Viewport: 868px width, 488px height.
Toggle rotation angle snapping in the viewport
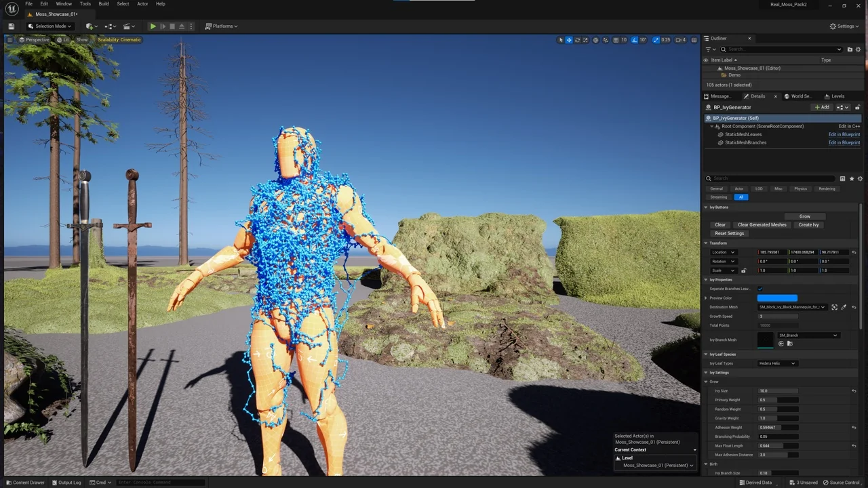coord(635,40)
